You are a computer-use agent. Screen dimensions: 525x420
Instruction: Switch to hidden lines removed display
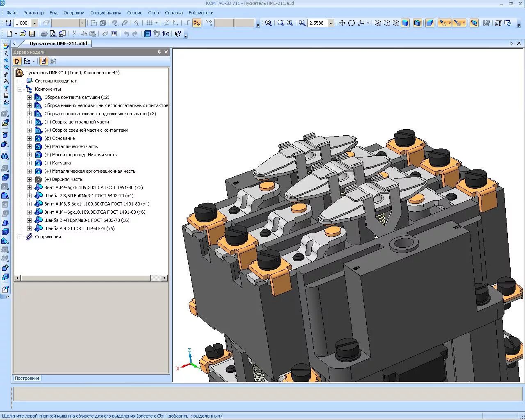387,23
